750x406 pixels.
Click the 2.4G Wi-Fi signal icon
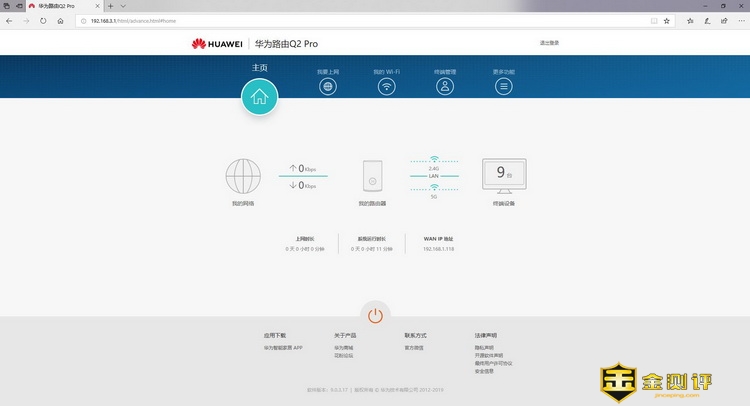point(434,159)
